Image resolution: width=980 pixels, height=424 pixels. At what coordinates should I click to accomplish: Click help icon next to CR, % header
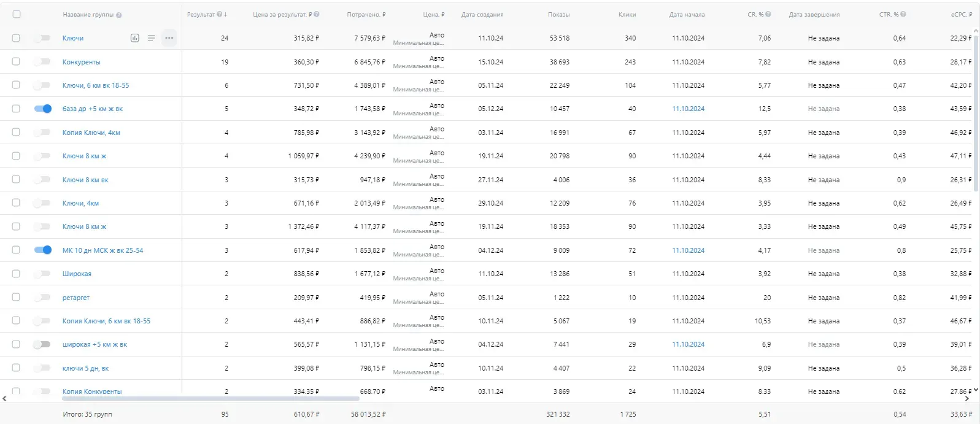(x=768, y=14)
